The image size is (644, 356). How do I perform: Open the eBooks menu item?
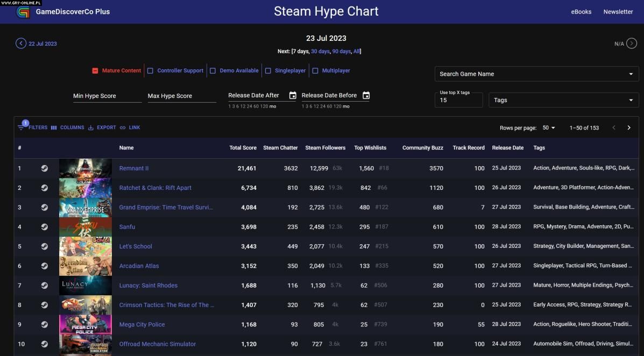(581, 12)
